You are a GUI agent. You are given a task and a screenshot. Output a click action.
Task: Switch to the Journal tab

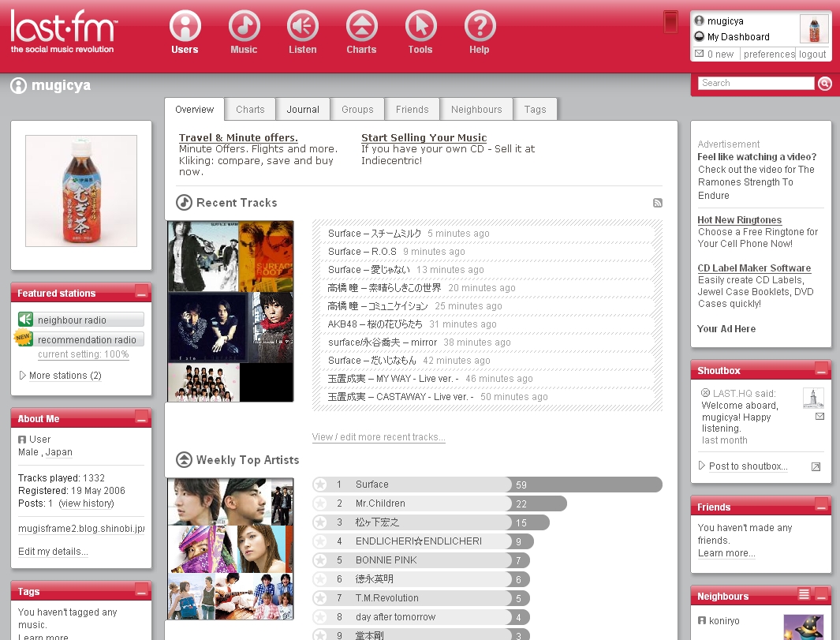coord(303,110)
